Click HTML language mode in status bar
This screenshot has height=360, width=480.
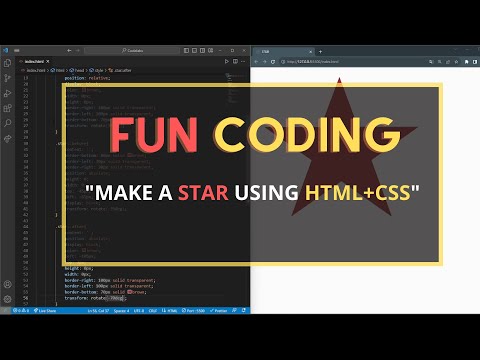coord(170,311)
